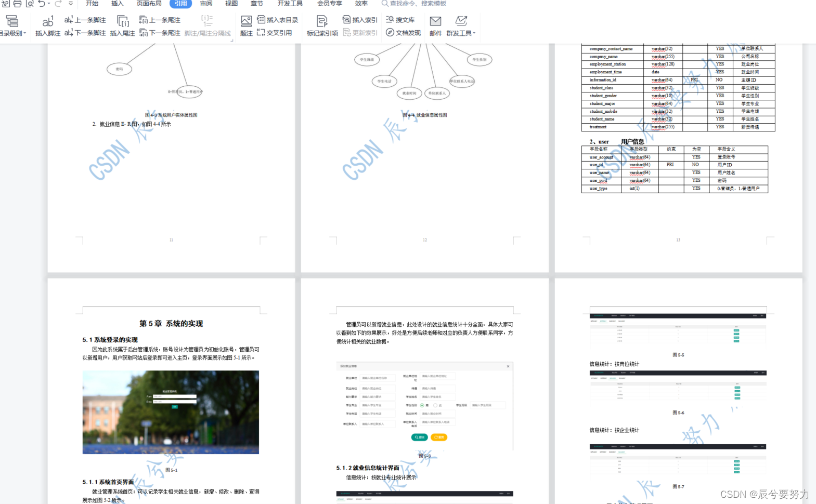
Task: Click the employment form screenshot 图5-3
Action: tap(424, 406)
